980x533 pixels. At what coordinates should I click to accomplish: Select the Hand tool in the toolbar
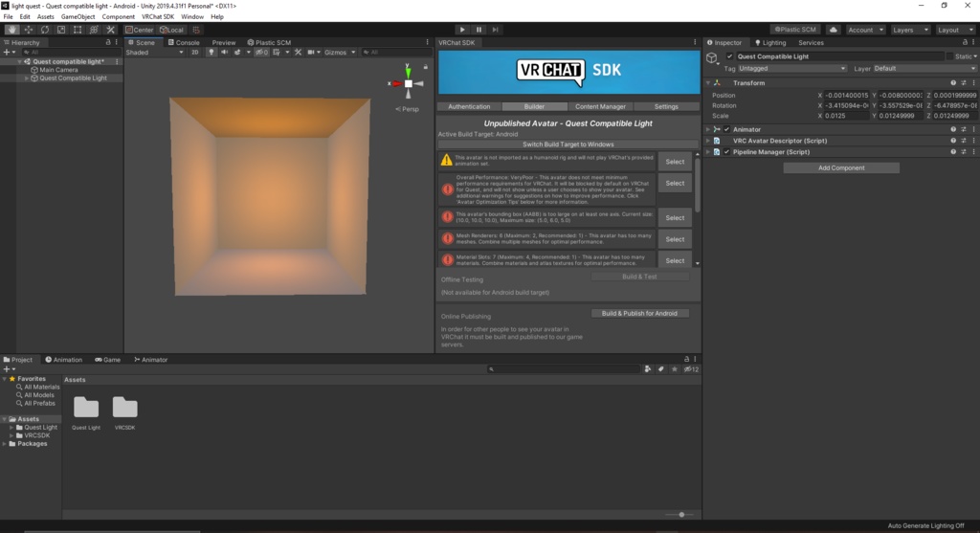11,30
